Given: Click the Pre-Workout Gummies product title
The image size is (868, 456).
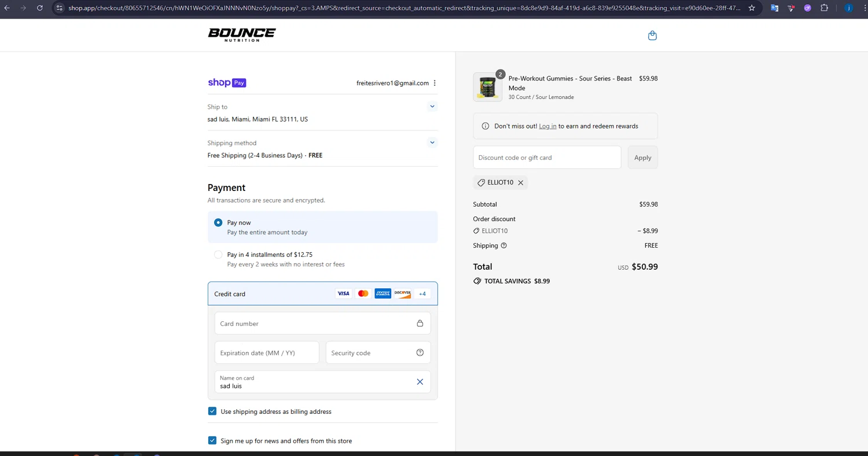Looking at the screenshot, I should [x=570, y=83].
